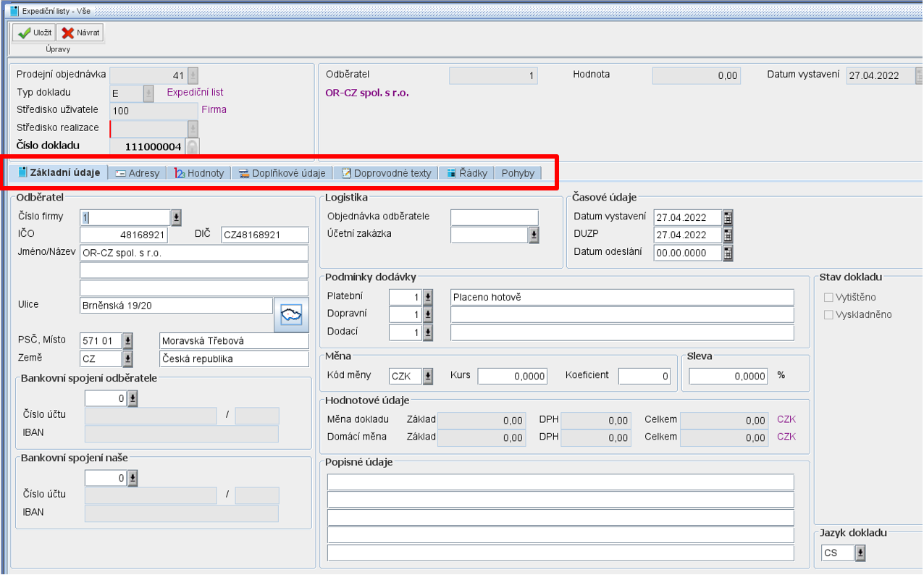The width and height of the screenshot is (924, 575).
Task: Open the Účetní zakázka dropdown
Action: pos(534,235)
